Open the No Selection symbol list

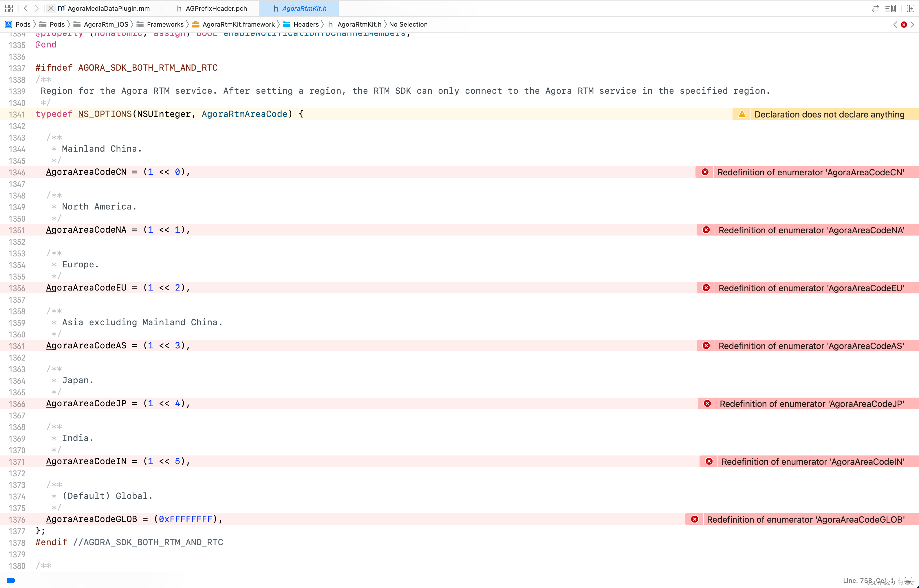coord(408,24)
